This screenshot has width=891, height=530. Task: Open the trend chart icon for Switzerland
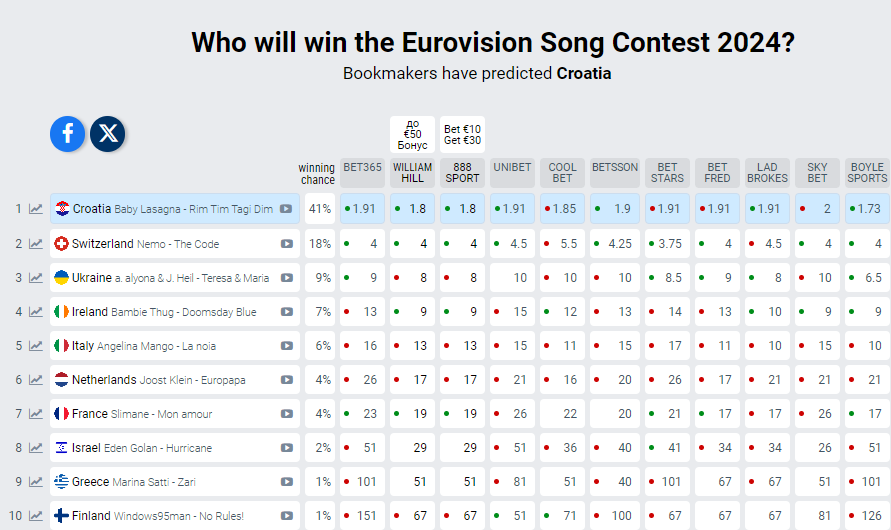point(36,243)
